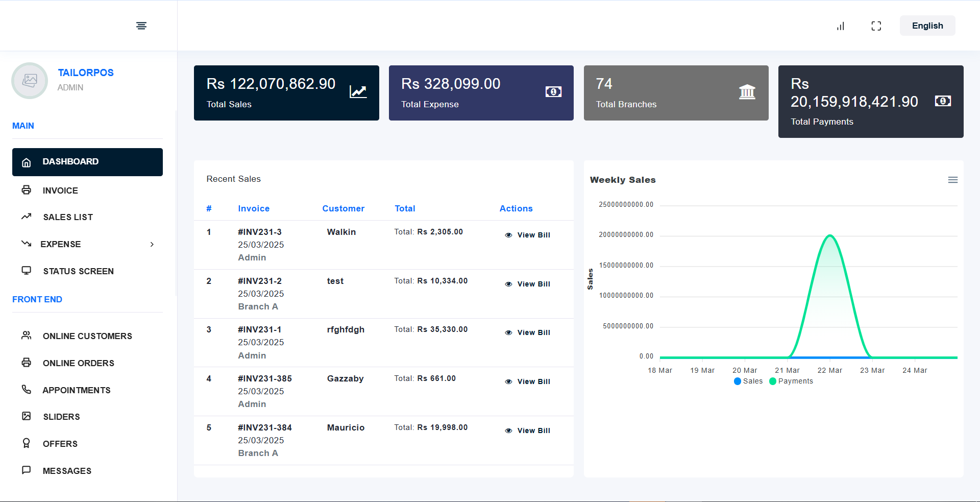Click the green Payments legend color dot

(x=773, y=381)
